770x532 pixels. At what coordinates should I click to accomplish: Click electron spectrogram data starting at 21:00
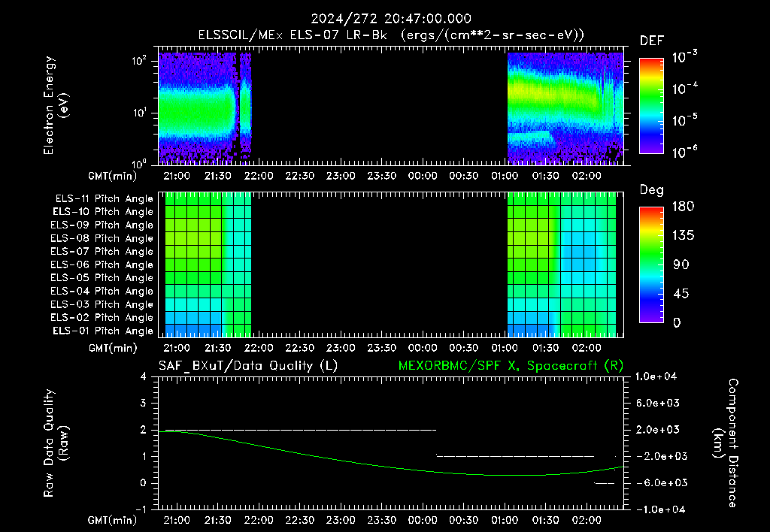tap(205, 108)
